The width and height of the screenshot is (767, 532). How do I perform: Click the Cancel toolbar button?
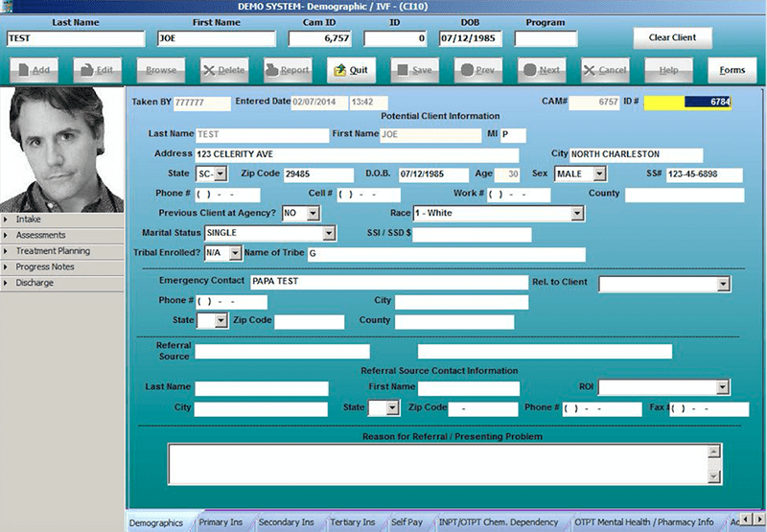coord(605,70)
